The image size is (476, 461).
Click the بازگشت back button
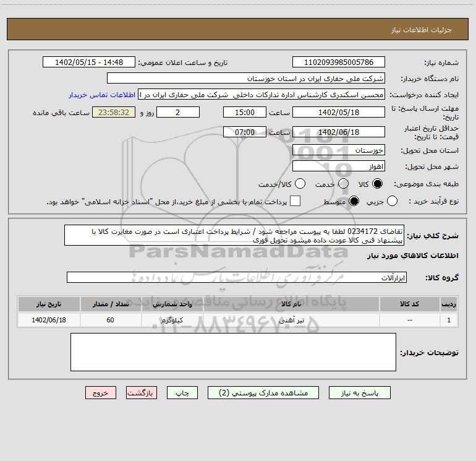pyautogui.click(x=142, y=393)
